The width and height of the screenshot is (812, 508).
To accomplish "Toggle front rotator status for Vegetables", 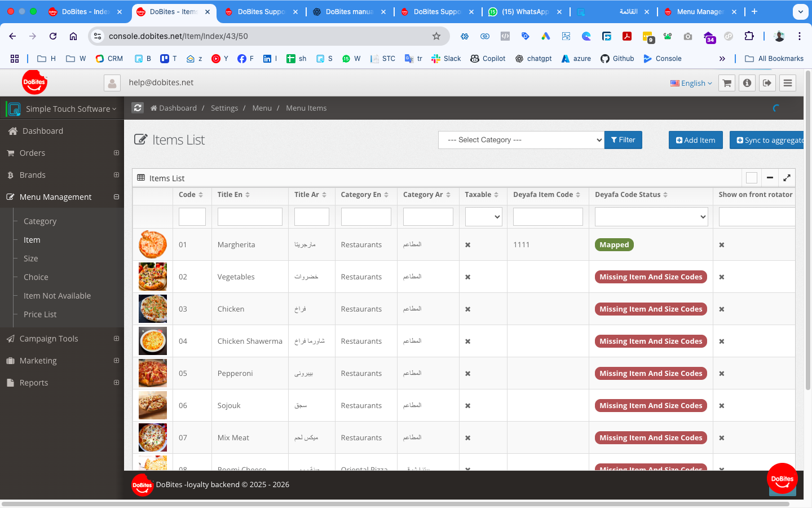I will pyautogui.click(x=722, y=277).
